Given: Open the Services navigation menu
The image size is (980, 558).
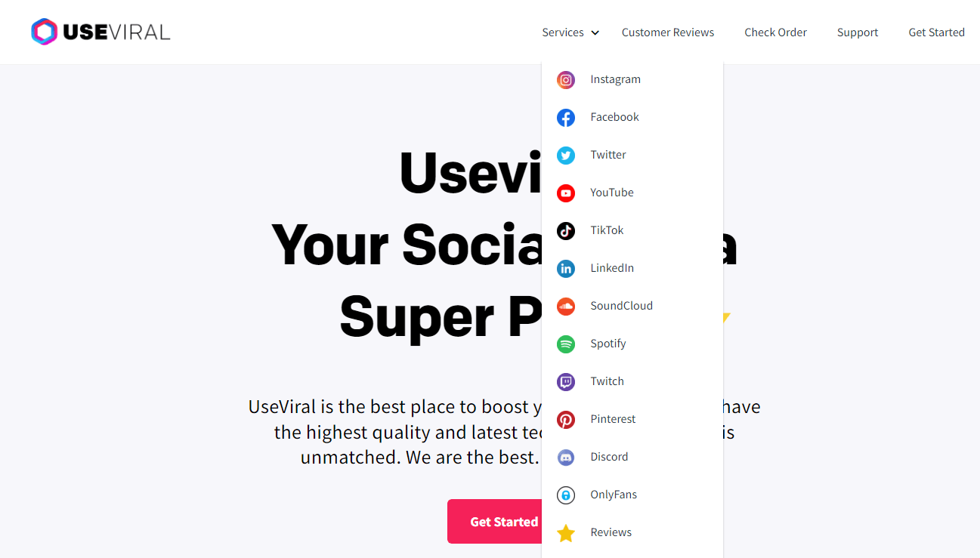Looking at the screenshot, I should pos(563,32).
